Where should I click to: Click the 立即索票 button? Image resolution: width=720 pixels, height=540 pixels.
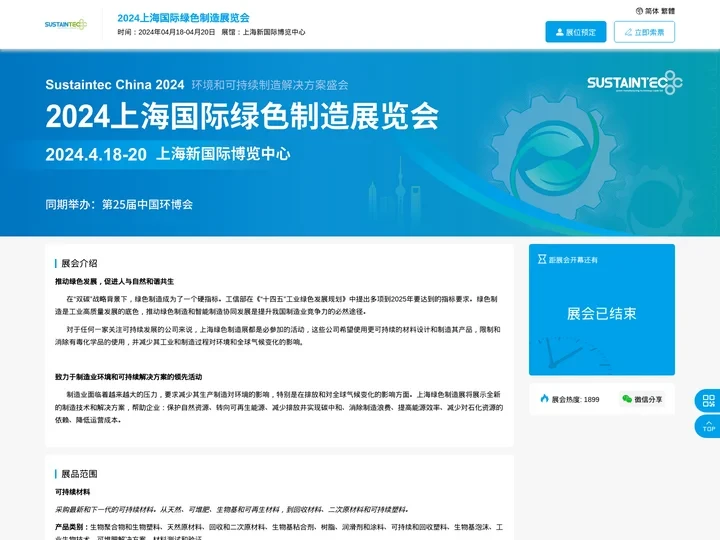(644, 32)
